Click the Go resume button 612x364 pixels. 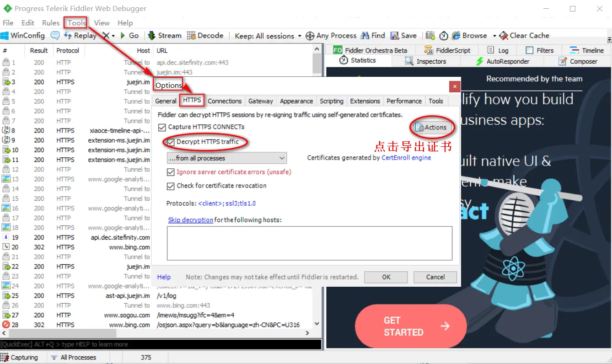(x=129, y=36)
